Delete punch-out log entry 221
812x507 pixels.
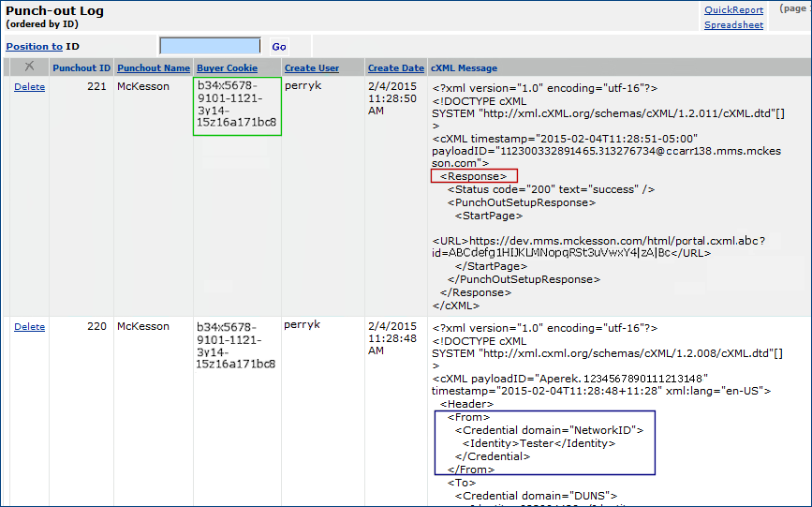tap(29, 87)
